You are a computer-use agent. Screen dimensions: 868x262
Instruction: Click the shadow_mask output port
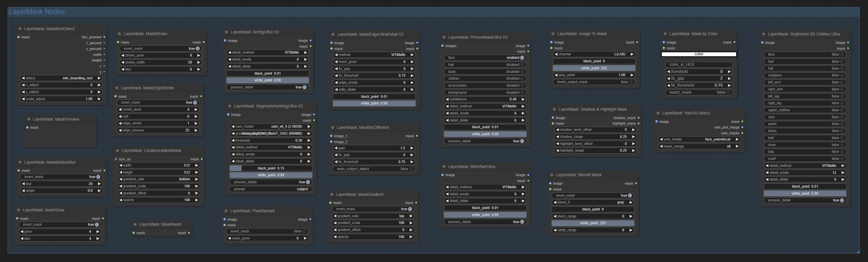pos(638,118)
